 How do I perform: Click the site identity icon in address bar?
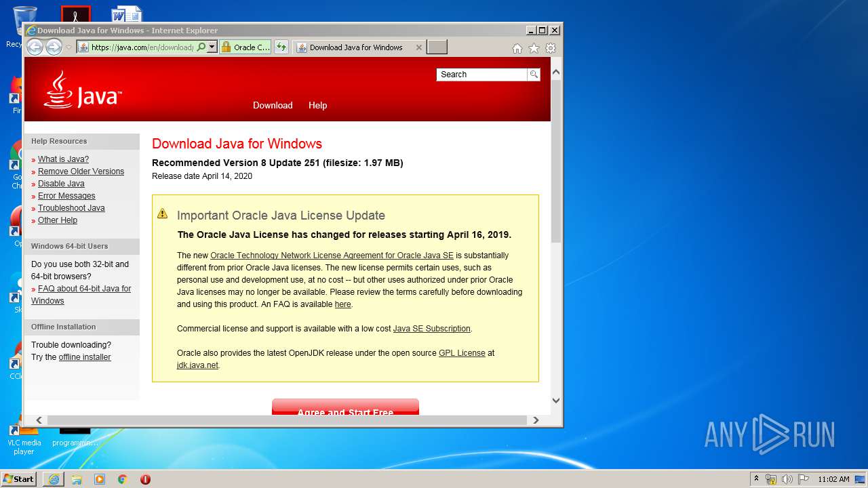coord(83,47)
